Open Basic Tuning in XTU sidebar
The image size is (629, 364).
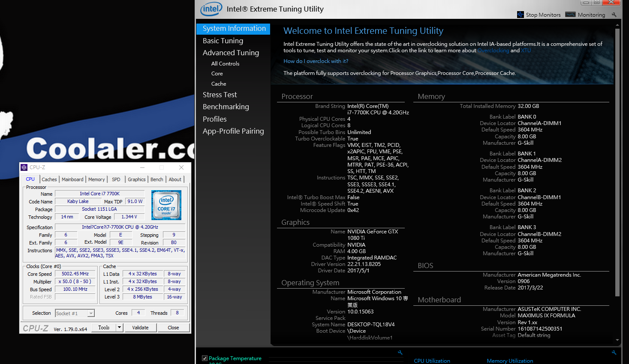[x=223, y=41]
